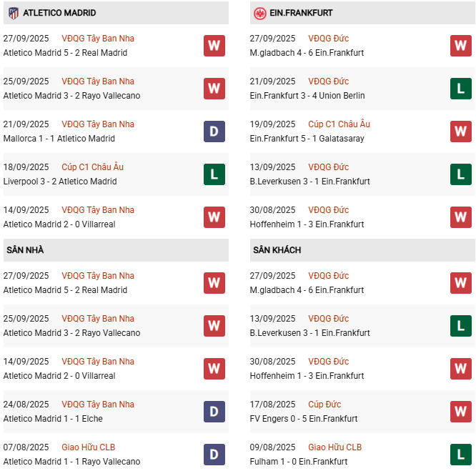Open the EIN.FRANKFURT team header
The width and height of the screenshot is (476, 471).
tap(302, 13)
